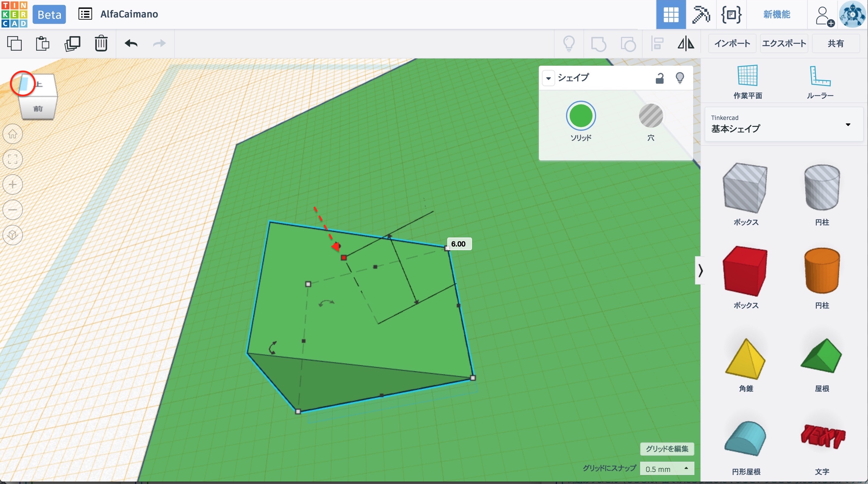Image resolution: width=868 pixels, height=484 pixels.
Task: Click the mirror flip tool icon
Action: [686, 43]
